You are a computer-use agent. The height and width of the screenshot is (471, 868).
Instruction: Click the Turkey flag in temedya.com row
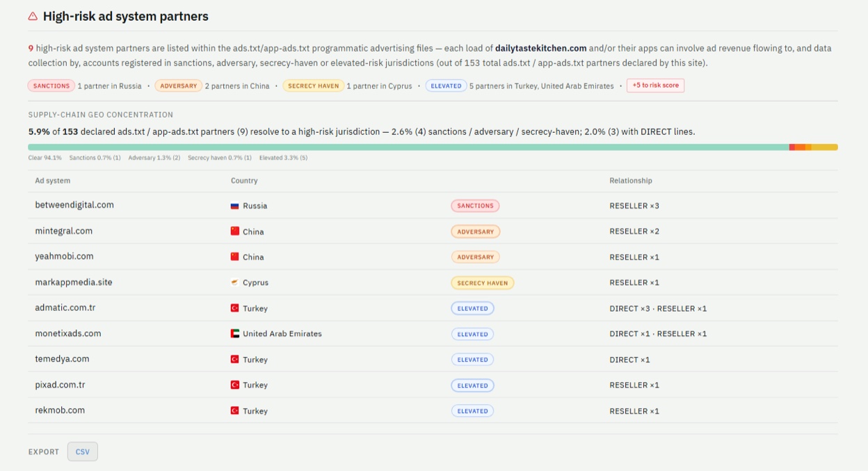tap(235, 360)
